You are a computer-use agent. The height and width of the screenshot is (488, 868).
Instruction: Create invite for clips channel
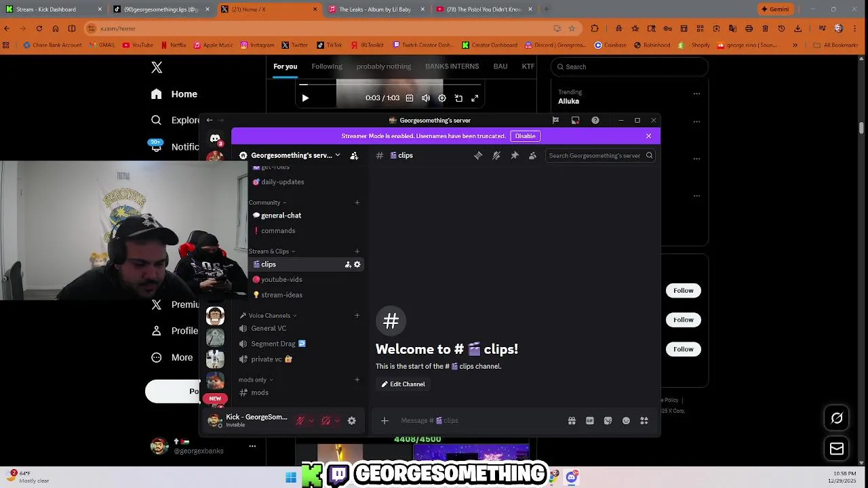[x=348, y=264]
